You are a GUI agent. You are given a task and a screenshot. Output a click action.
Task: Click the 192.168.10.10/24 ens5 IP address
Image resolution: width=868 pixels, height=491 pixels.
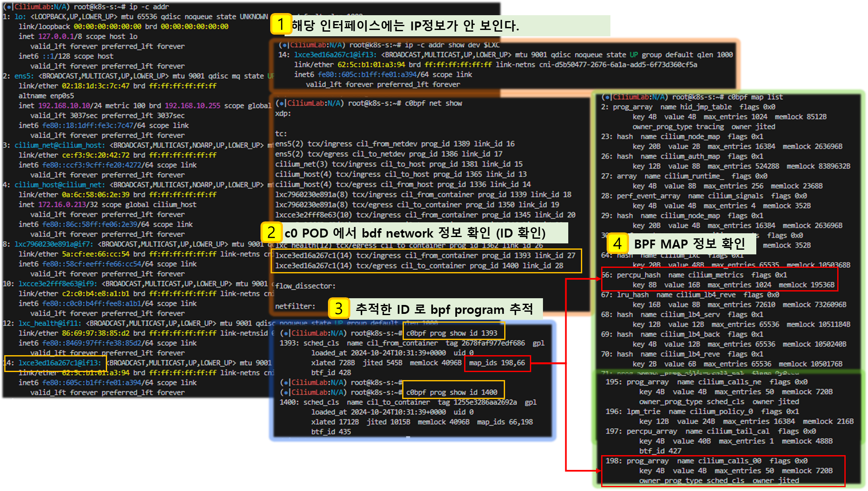(x=70, y=105)
